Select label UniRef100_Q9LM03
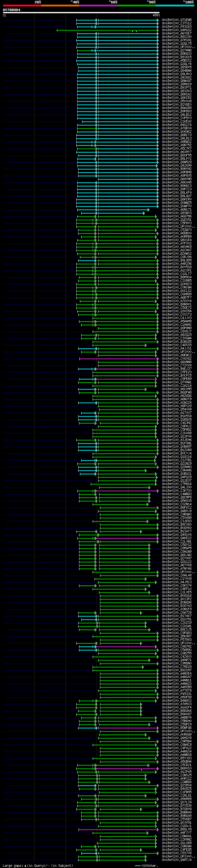The height and width of the screenshot is (868, 197). coord(177,74)
